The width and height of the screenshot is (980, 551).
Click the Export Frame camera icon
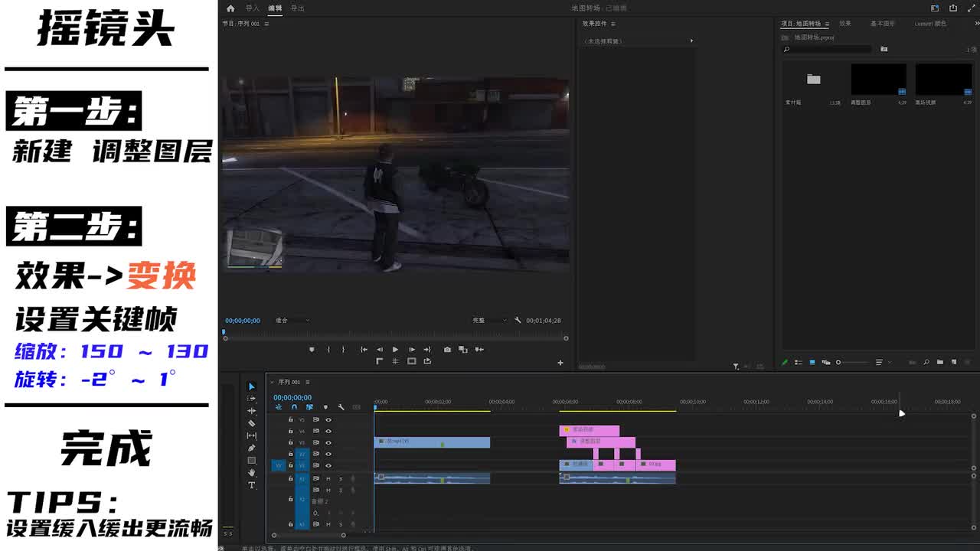(448, 350)
